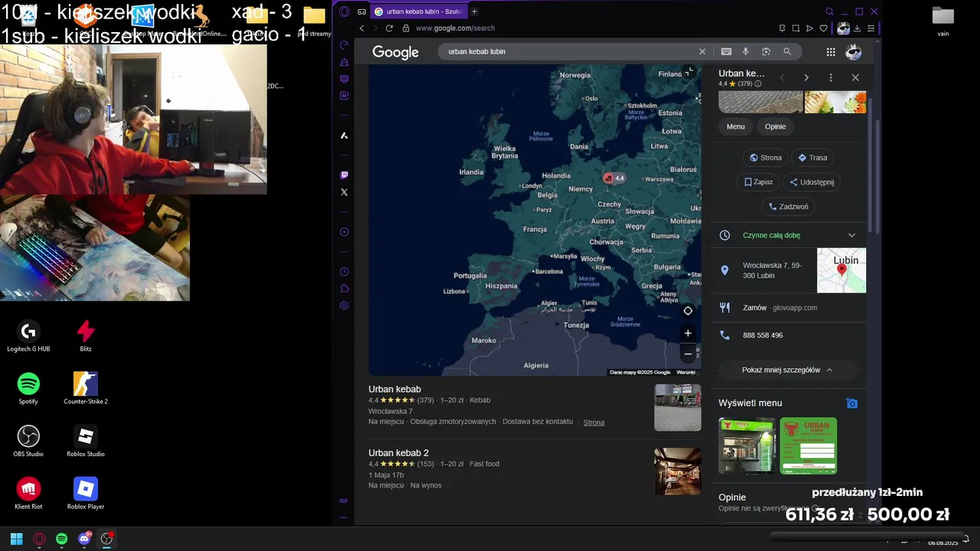980x551 pixels.
Task: Open the red Urban menu photo thumbnail
Action: (808, 445)
